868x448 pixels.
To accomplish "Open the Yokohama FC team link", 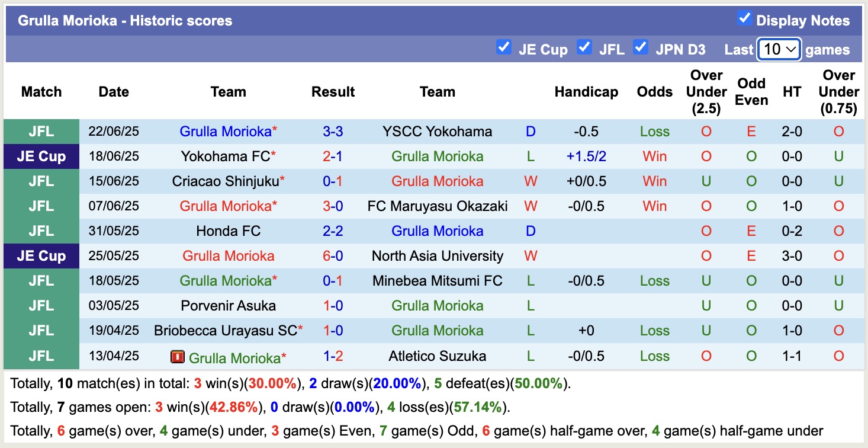I will 225,156.
